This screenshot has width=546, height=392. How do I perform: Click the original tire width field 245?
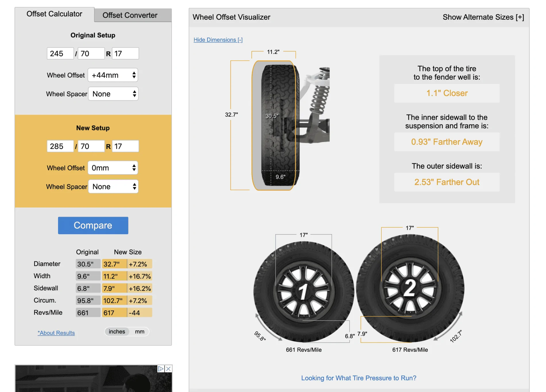tap(60, 54)
